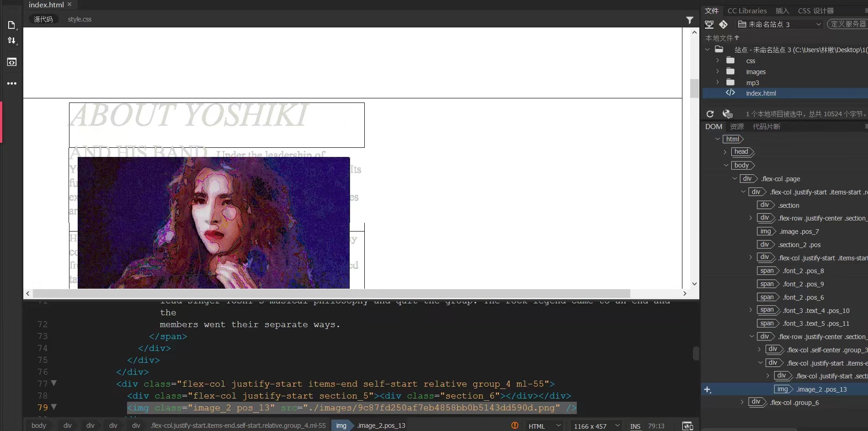Image resolution: width=868 pixels, height=431 pixels.
Task: Click the plus add element icon in DOM
Action: [708, 389]
